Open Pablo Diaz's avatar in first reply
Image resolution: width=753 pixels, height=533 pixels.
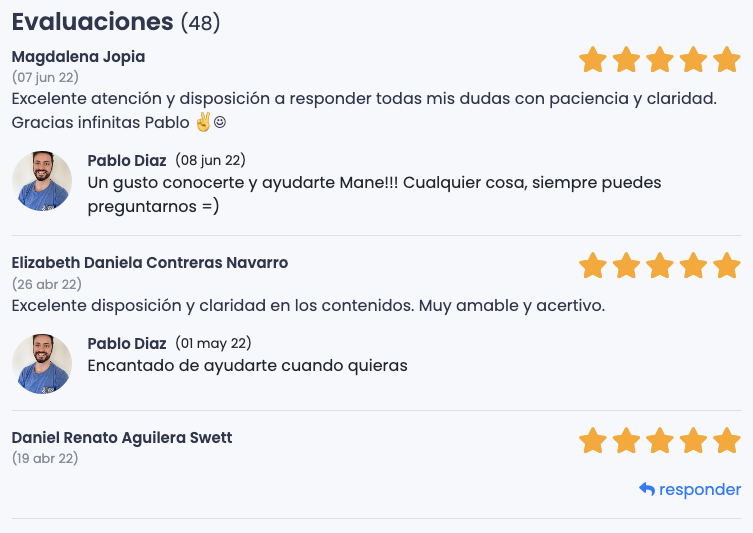pos(42,181)
